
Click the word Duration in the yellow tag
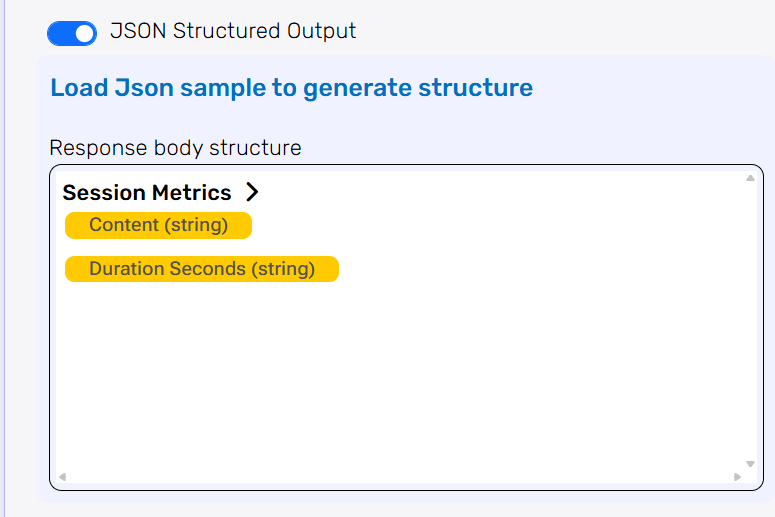(x=122, y=269)
